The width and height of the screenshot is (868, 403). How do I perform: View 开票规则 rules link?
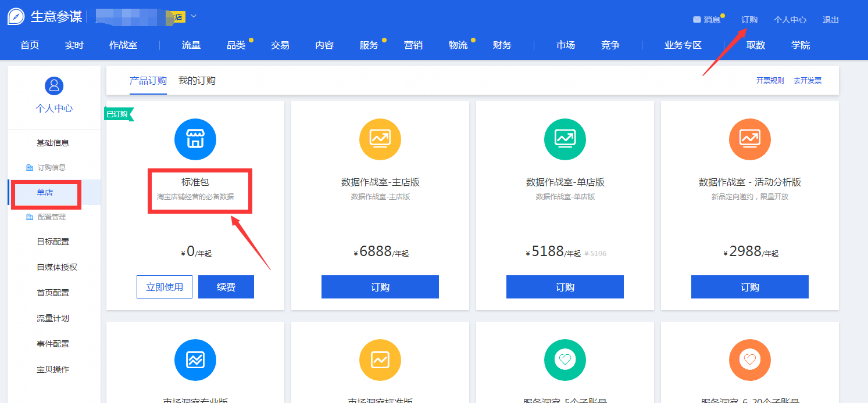(x=770, y=81)
